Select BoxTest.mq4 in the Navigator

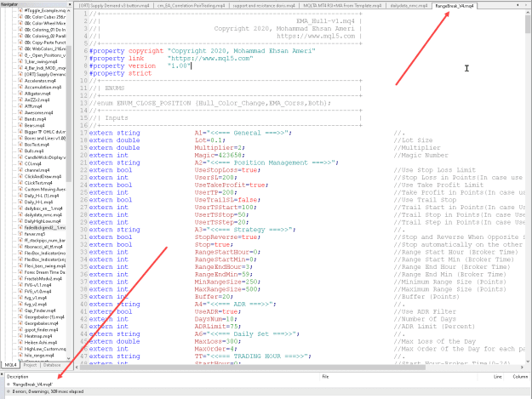(x=37, y=145)
